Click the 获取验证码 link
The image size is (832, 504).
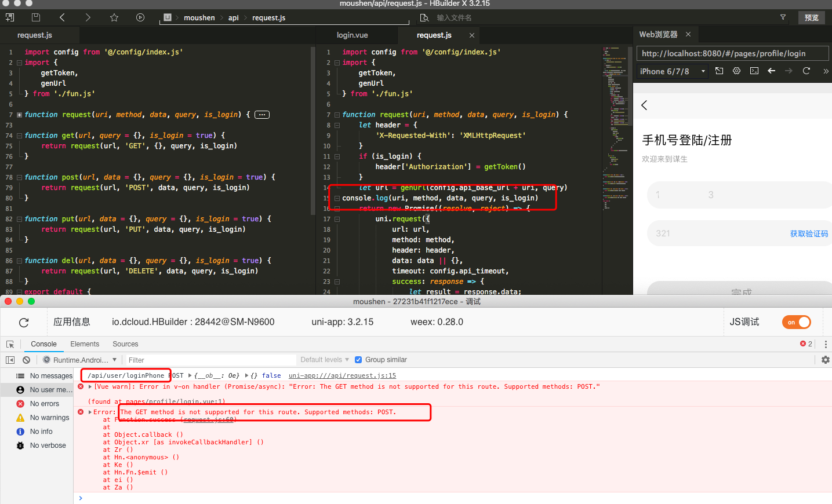tap(809, 233)
